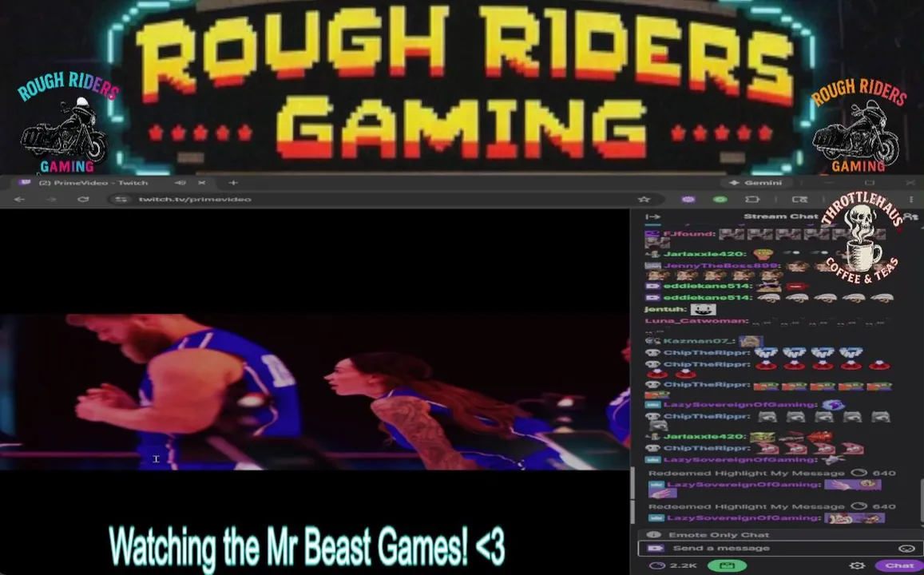Claim the green channel points bonus
Viewport: 924px width, 575px height.
(727, 565)
